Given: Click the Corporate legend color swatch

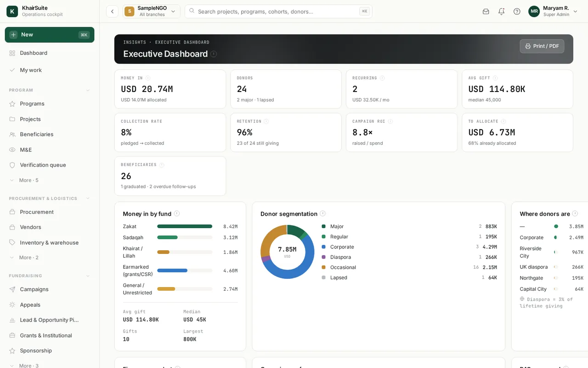Looking at the screenshot, I should [x=323, y=247].
